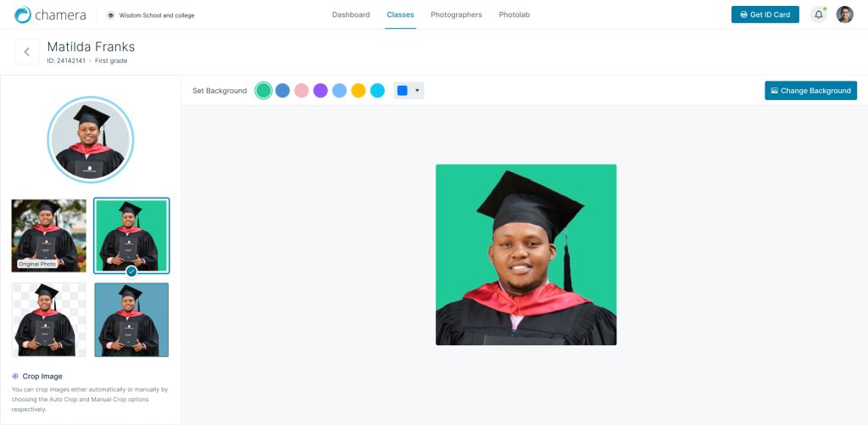This screenshot has height=425, width=868.
Task: Go back using the arrow button
Action: pyautogui.click(x=26, y=52)
